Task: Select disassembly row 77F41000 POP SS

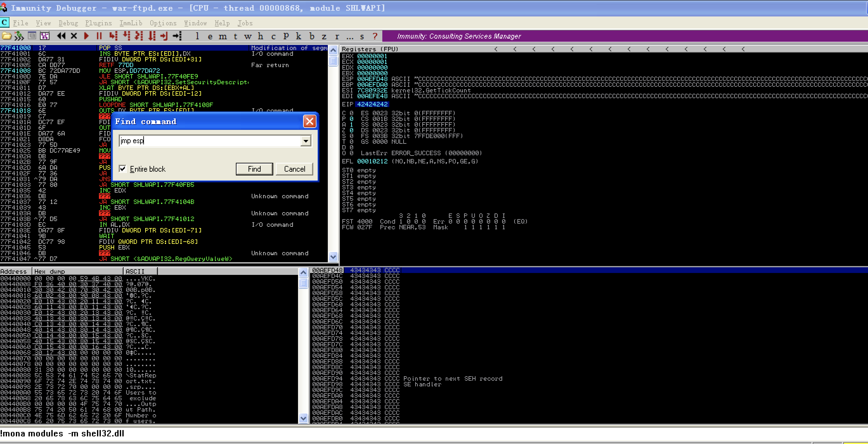Action: (x=164, y=48)
